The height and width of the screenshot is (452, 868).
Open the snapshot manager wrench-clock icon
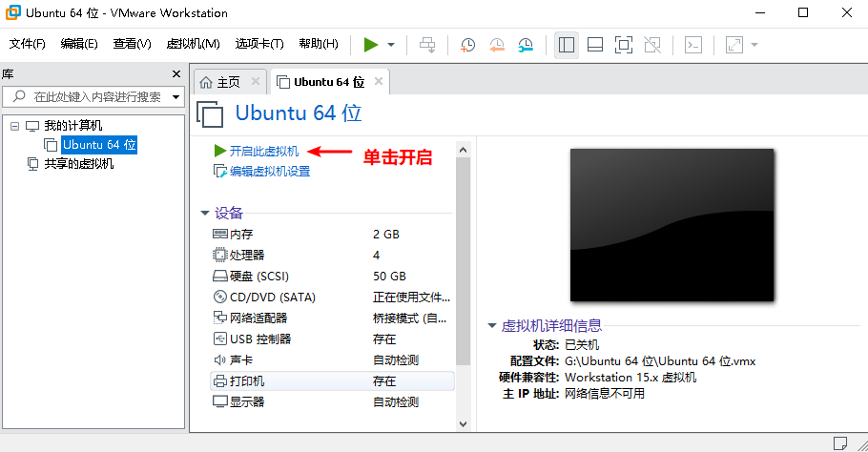click(526, 45)
